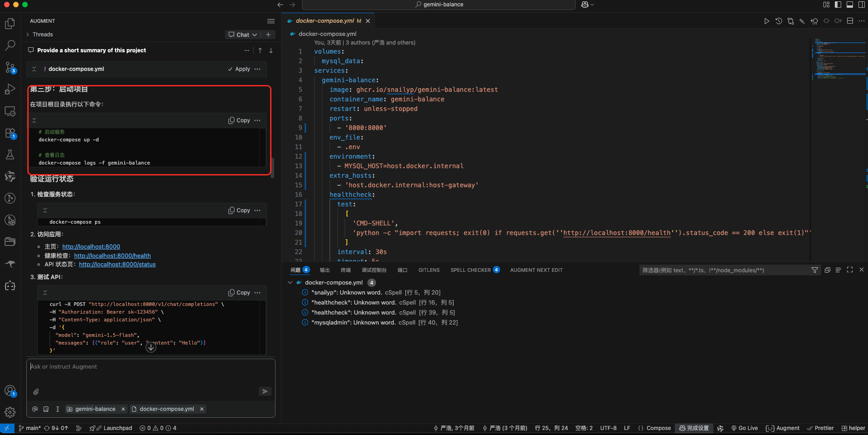Screen dimensions: 868x435
Task: Toggle the secondary side bar
Action: [x=862, y=5]
